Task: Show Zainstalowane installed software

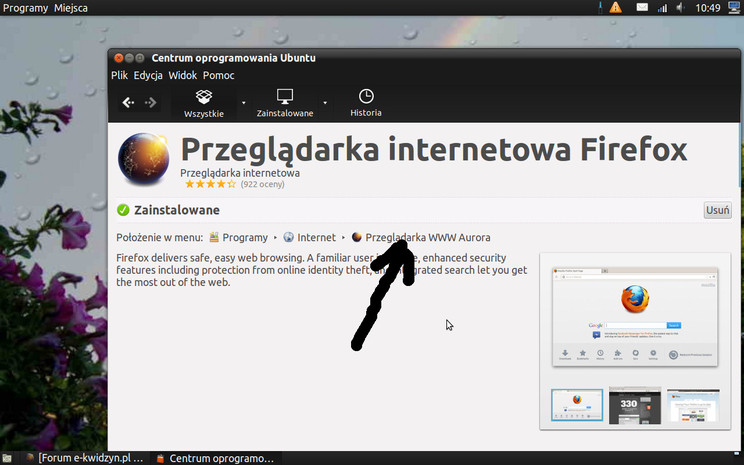Action: pyautogui.click(x=285, y=102)
